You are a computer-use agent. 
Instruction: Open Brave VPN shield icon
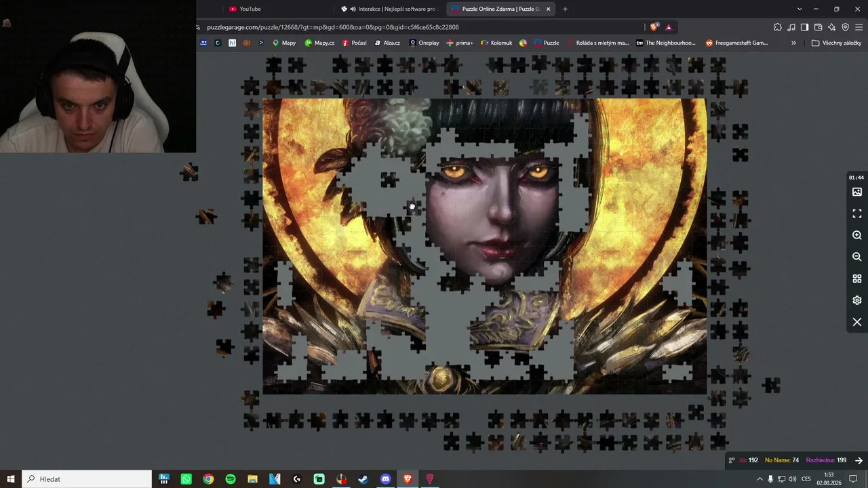tap(845, 27)
